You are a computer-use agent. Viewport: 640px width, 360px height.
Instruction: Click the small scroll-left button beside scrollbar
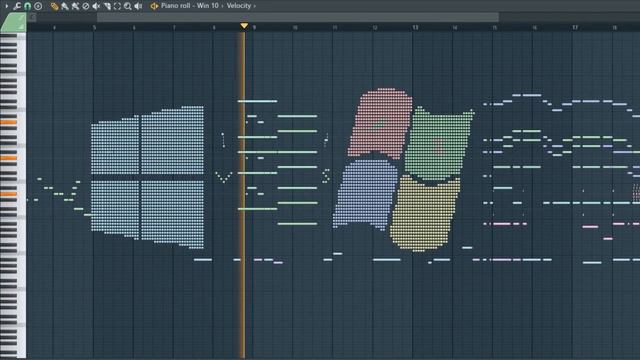pyautogui.click(x=33, y=17)
